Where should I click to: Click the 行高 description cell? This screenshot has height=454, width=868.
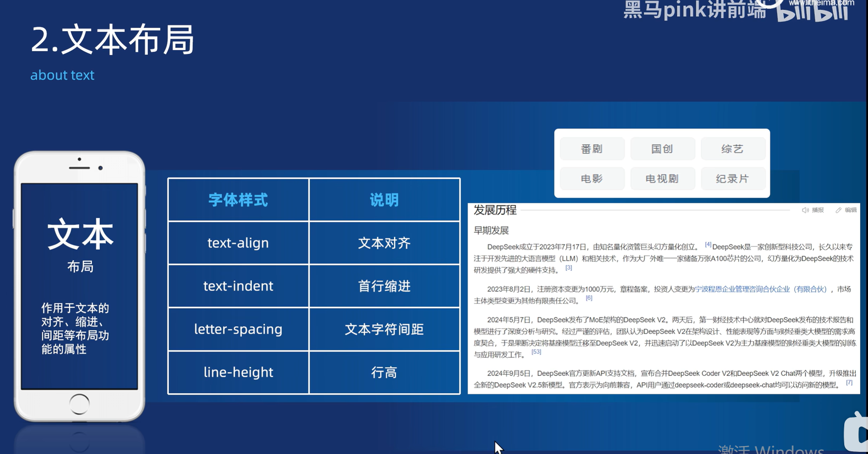click(x=384, y=372)
